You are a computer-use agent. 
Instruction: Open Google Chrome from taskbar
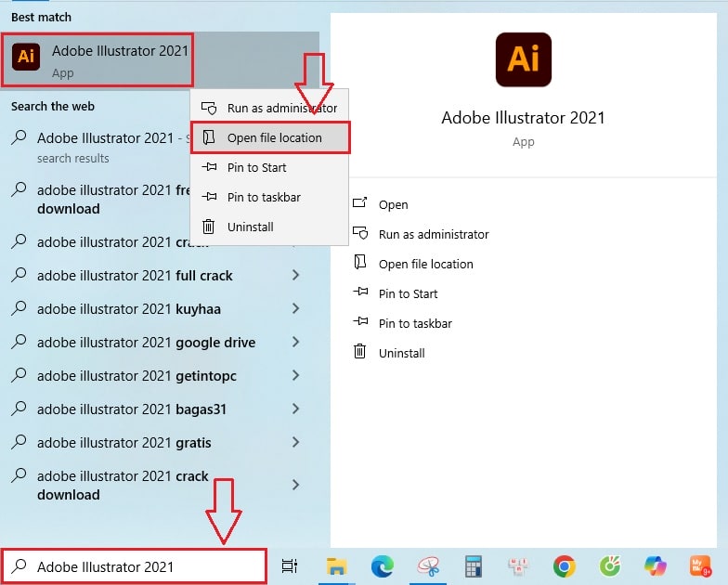[565, 566]
